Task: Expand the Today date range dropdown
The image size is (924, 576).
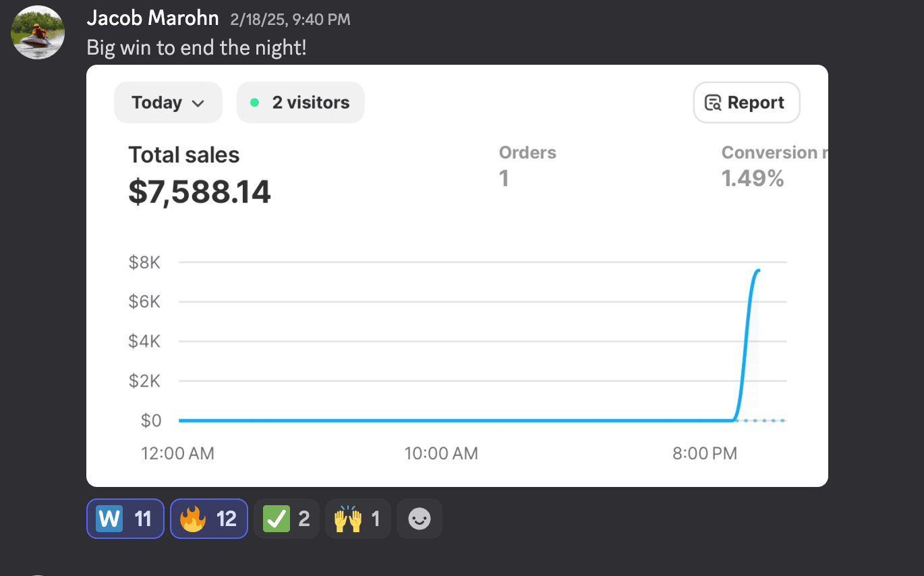Action: tap(167, 103)
